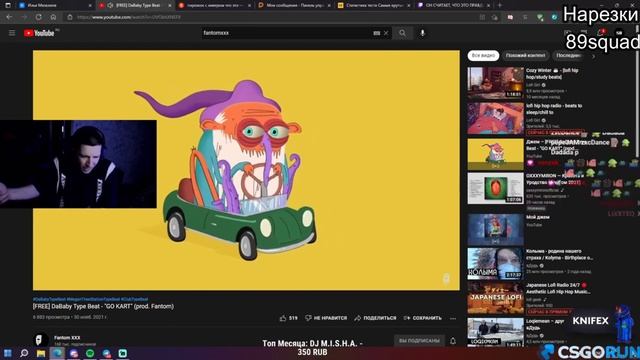Select the FREE DaBaby Type Beat tab

click(x=137, y=5)
